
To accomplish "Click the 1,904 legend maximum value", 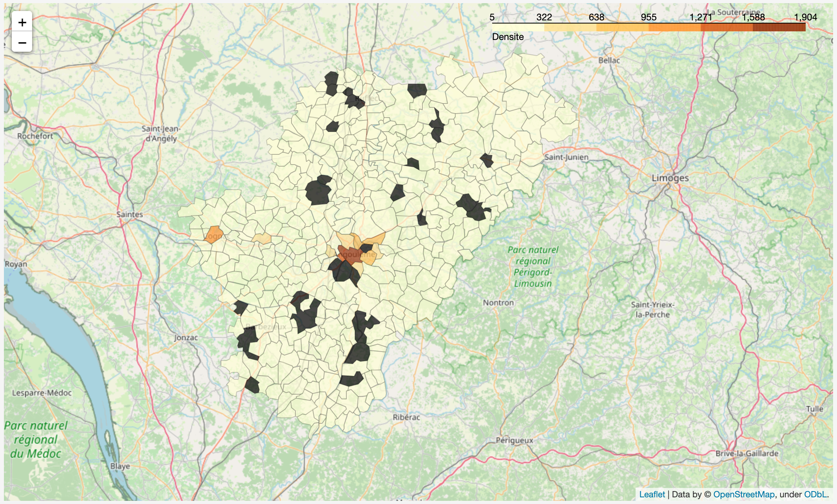I will [x=805, y=17].
